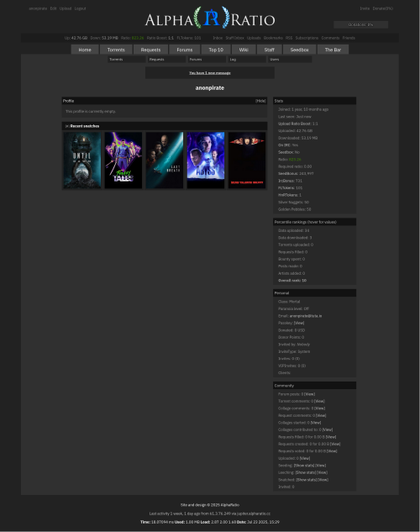The width and height of the screenshot is (420, 532).
Task: Click the Donations progress bar
Action: point(360,24)
